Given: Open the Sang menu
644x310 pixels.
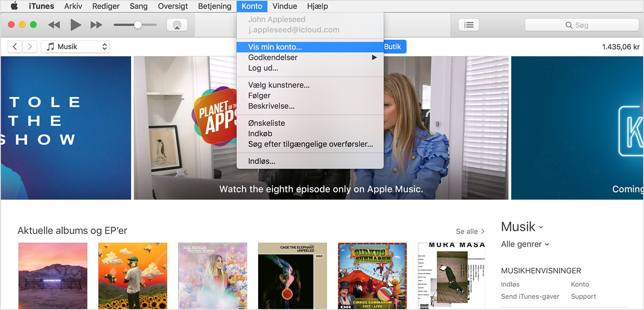Looking at the screenshot, I should 139,6.
